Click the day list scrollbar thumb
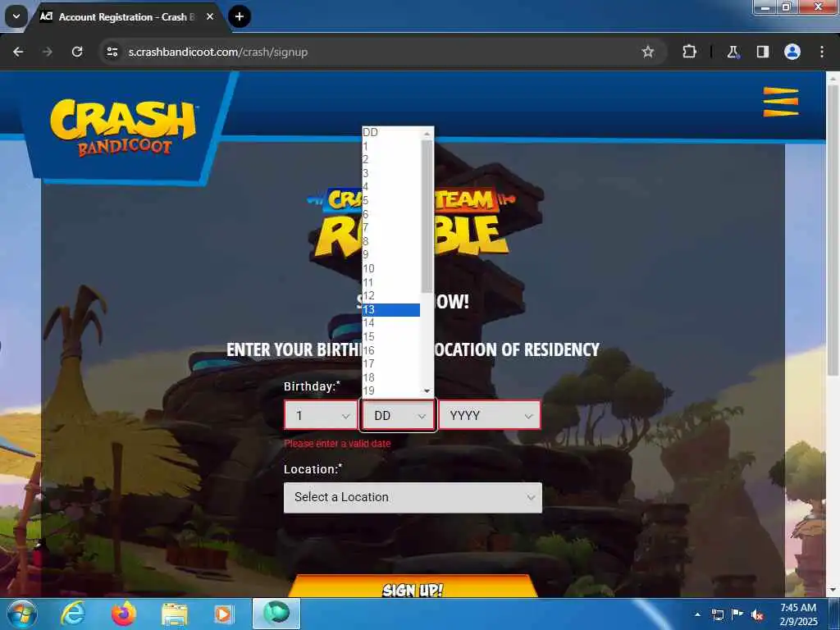The height and width of the screenshot is (630, 840). [427, 217]
